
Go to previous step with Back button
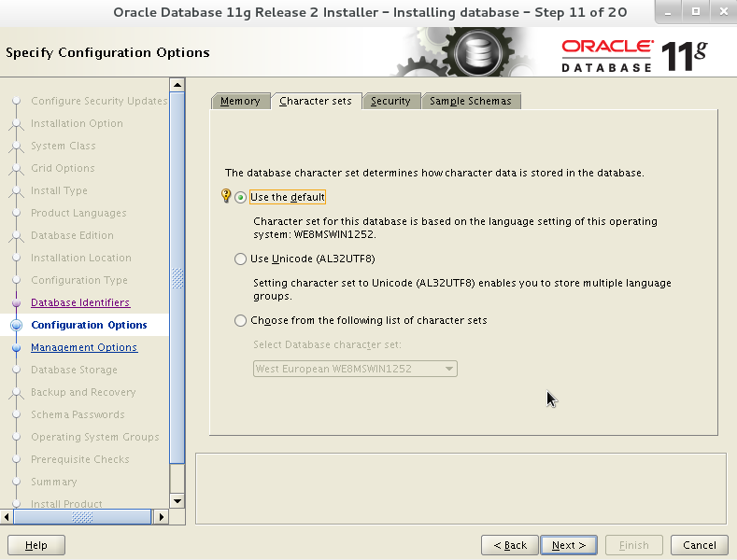coord(510,545)
